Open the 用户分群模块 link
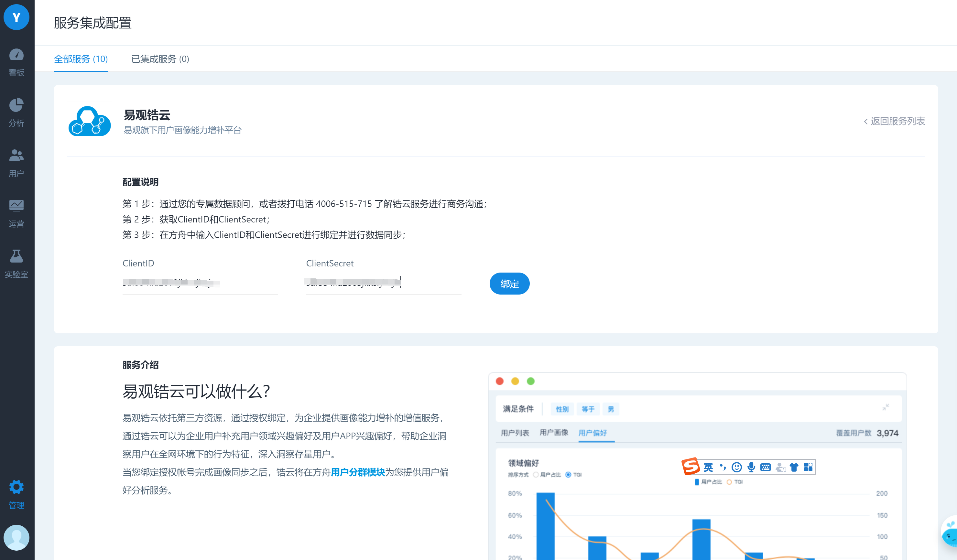This screenshot has height=560, width=957. (358, 472)
